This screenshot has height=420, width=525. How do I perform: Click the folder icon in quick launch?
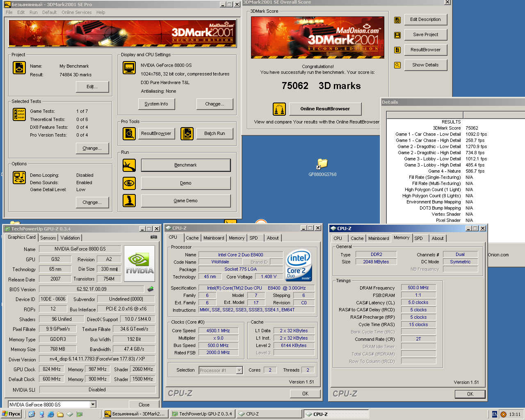60,414
